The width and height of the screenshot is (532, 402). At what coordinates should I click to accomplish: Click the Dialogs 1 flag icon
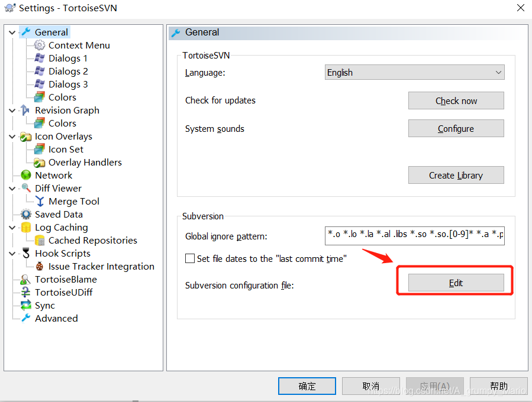pos(40,58)
